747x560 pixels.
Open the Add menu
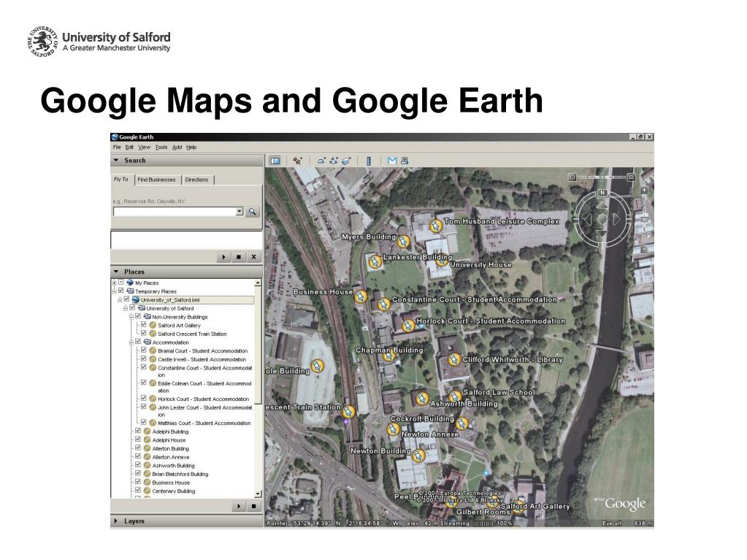point(177,147)
